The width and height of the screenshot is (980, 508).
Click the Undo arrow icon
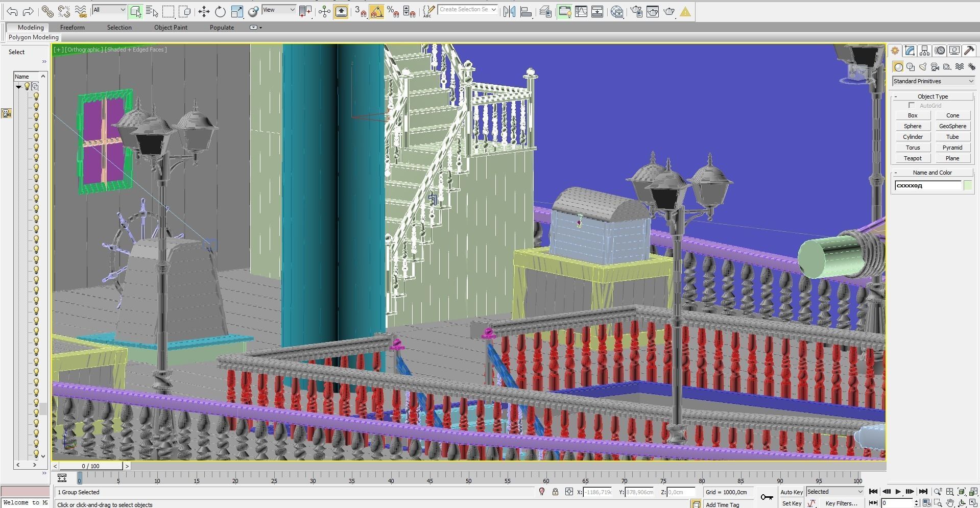pyautogui.click(x=12, y=11)
